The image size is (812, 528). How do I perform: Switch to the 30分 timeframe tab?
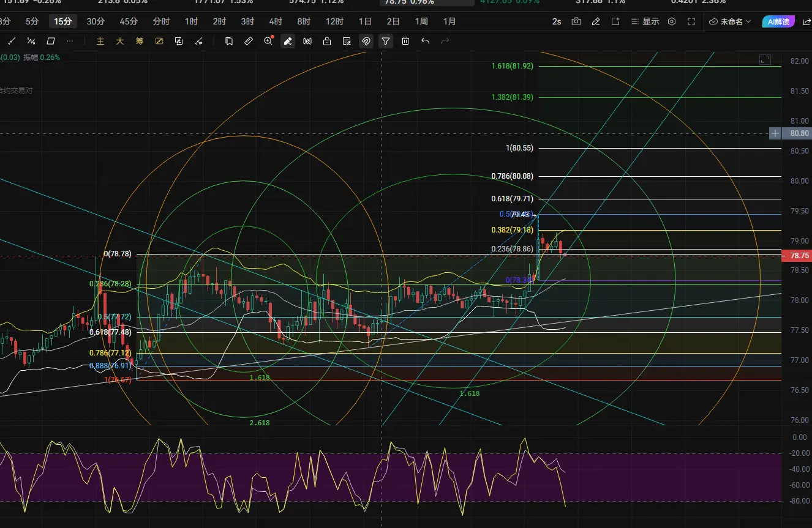[x=95, y=21]
